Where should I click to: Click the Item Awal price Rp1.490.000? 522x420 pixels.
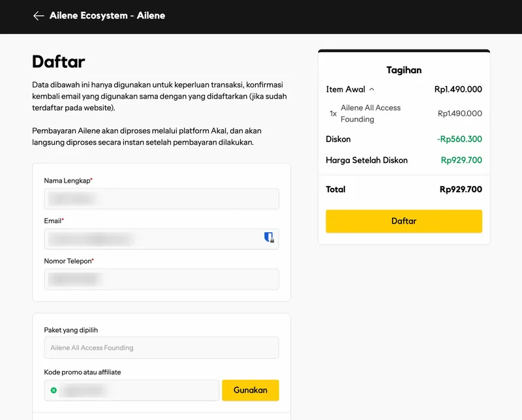click(x=458, y=89)
